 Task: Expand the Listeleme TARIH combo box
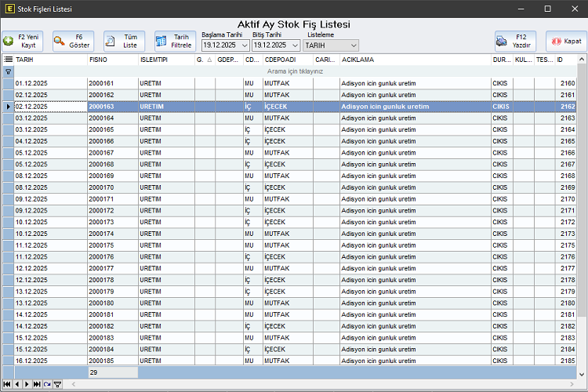point(352,46)
